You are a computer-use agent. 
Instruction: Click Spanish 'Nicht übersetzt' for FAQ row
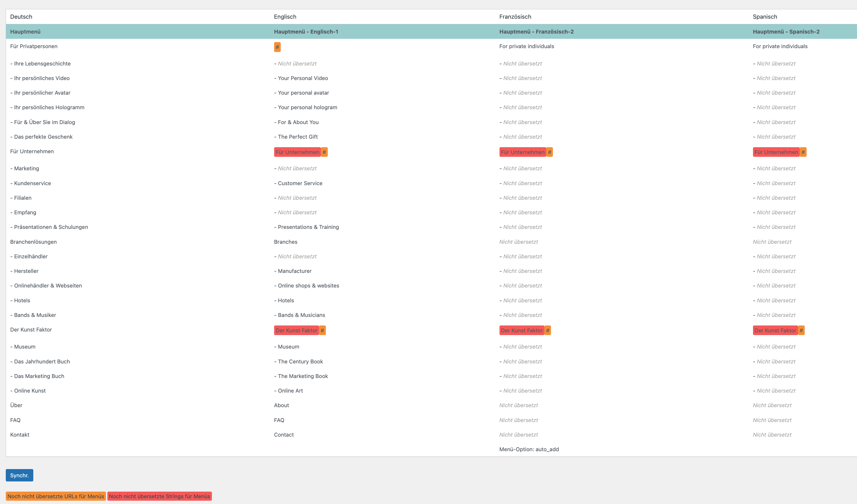tap(772, 420)
